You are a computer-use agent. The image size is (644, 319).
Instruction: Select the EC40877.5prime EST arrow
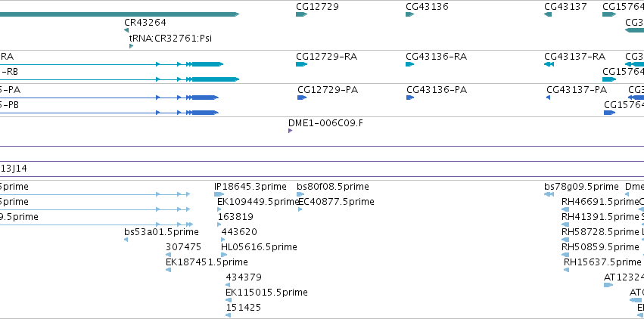(x=300, y=209)
